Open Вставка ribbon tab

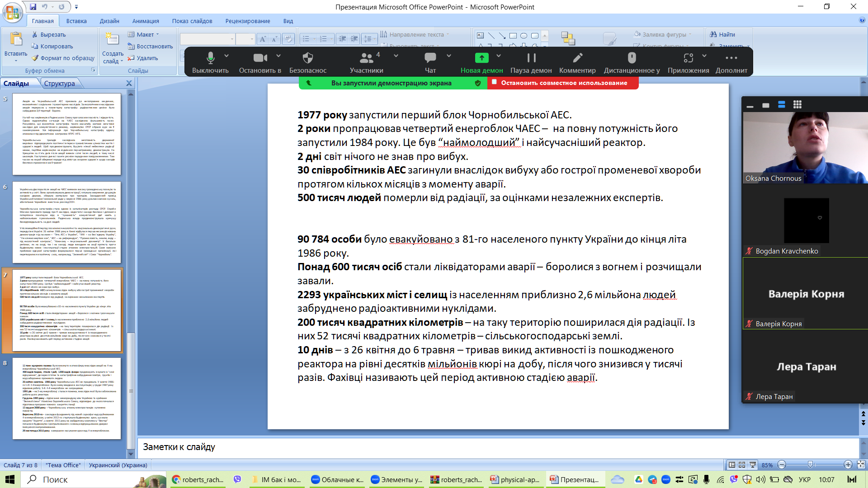coord(76,21)
